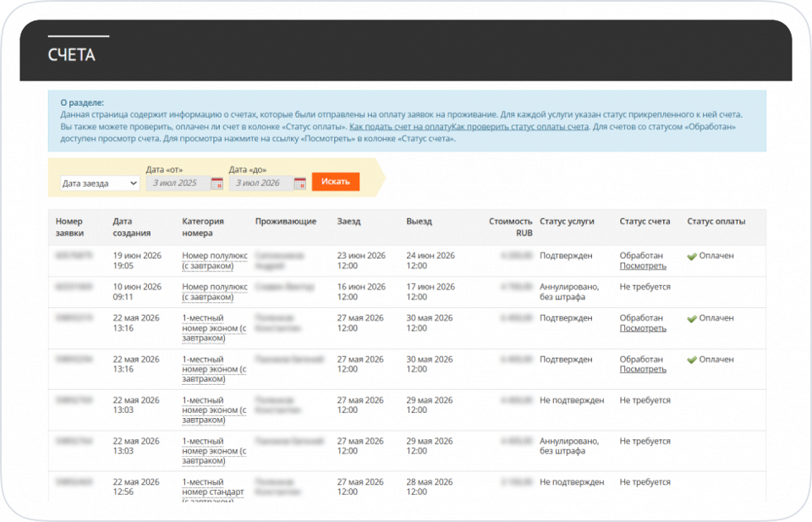Click Номер полулюкс category for 16 июн booking

pyautogui.click(x=214, y=292)
